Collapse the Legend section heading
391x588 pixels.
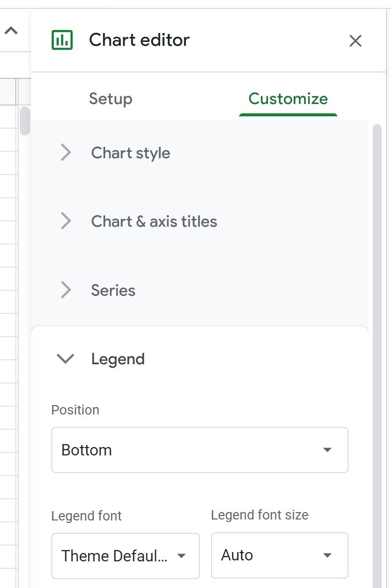coord(118,359)
